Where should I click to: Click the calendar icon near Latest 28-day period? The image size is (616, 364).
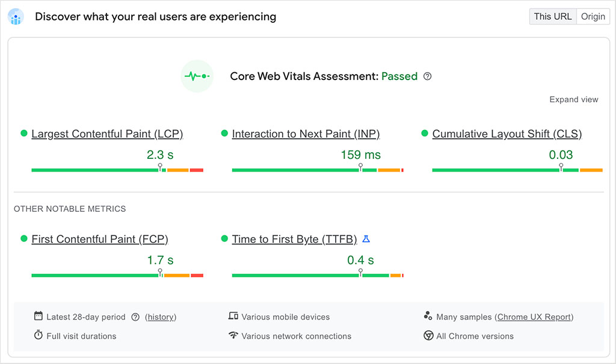pyautogui.click(x=38, y=316)
